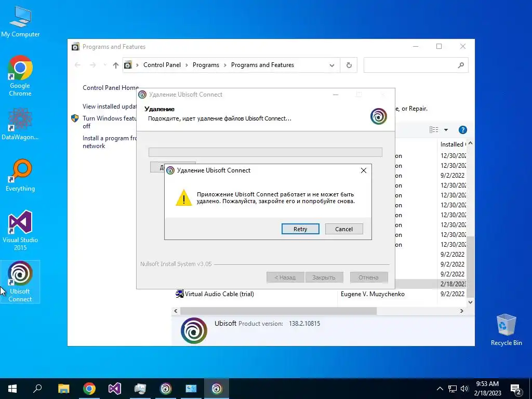Open volume control tray icon
Viewport: 532px width, 399px height.
464,389
